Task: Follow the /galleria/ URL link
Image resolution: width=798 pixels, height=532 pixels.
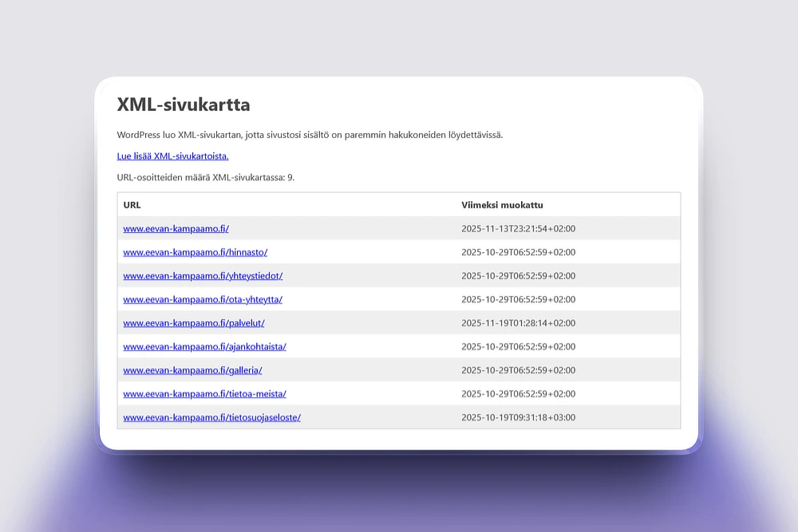Action: pyautogui.click(x=192, y=370)
